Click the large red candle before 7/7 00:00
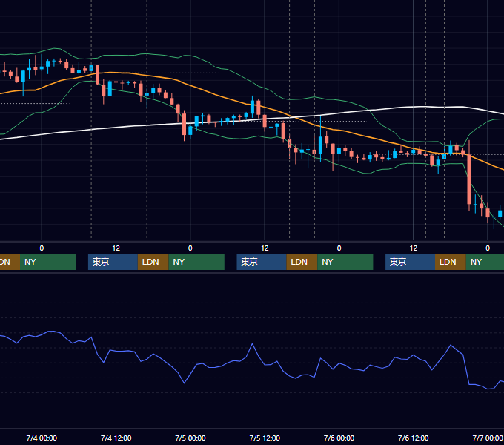This screenshot has width=504, height=445. click(x=469, y=179)
